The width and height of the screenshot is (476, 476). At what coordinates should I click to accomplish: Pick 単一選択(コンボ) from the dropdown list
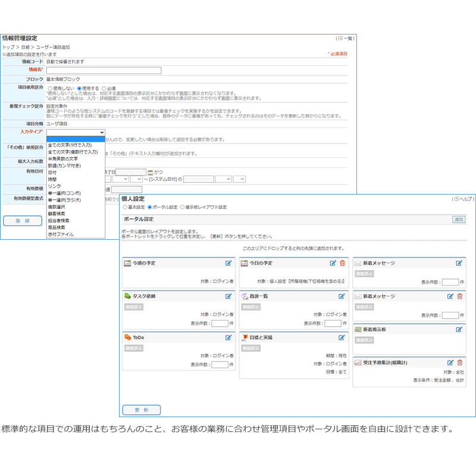pyautogui.click(x=64, y=193)
